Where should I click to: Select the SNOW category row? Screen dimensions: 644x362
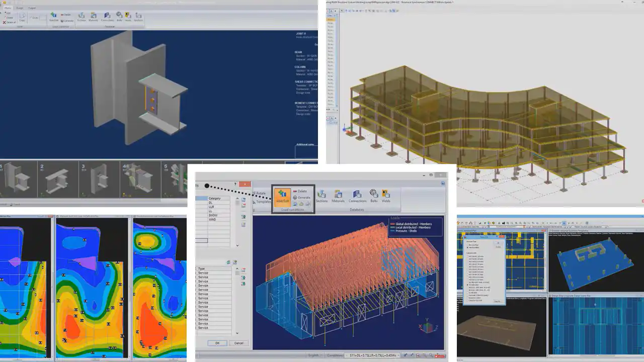[x=214, y=215]
